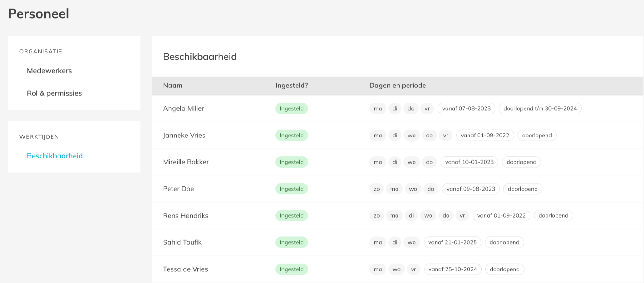Click the 'vanaf 07-08-2023' date chip
This screenshot has height=283, width=644.
(466, 108)
